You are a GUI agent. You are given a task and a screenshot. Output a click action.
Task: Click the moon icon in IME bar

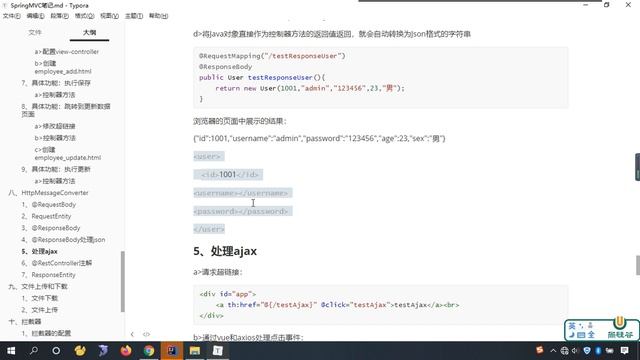point(572,335)
